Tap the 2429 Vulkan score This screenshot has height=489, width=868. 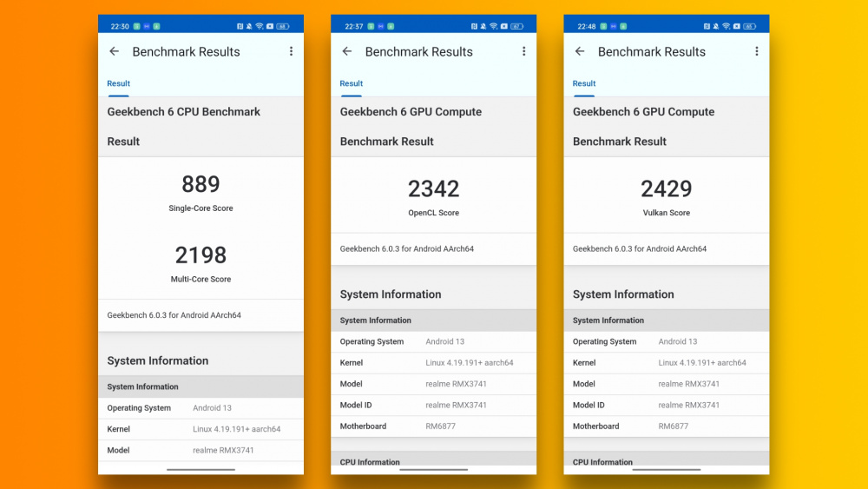pos(667,188)
